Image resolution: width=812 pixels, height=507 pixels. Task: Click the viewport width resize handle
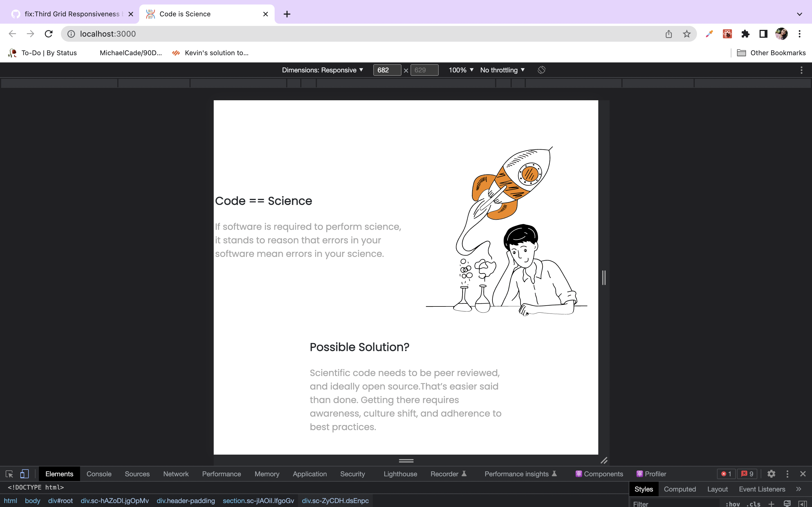[x=604, y=278]
